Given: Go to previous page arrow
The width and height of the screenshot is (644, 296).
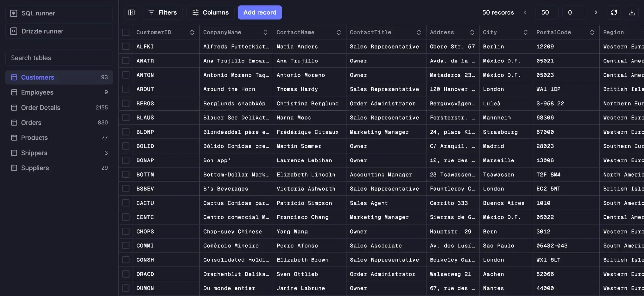Looking at the screenshot, I should 525,12.
